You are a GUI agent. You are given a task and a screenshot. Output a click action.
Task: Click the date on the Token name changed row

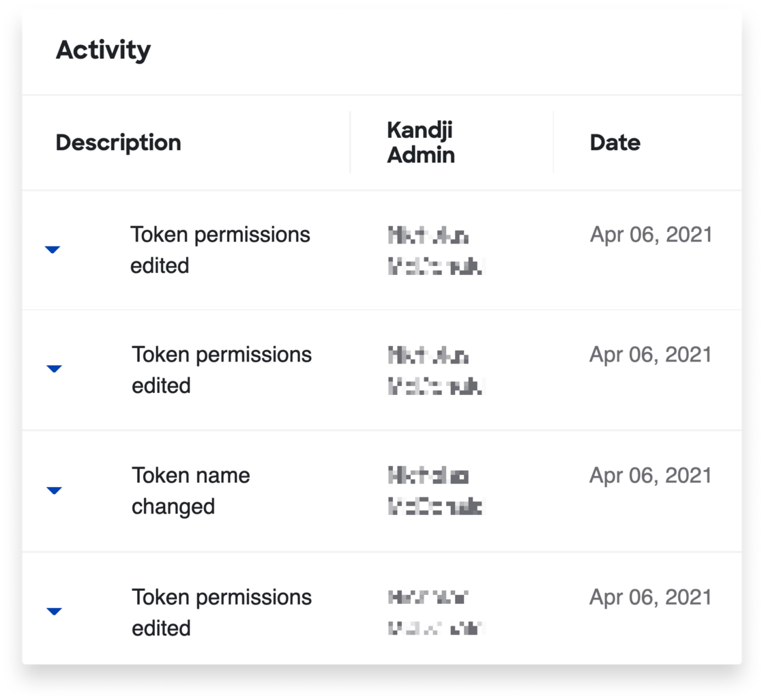pos(651,476)
